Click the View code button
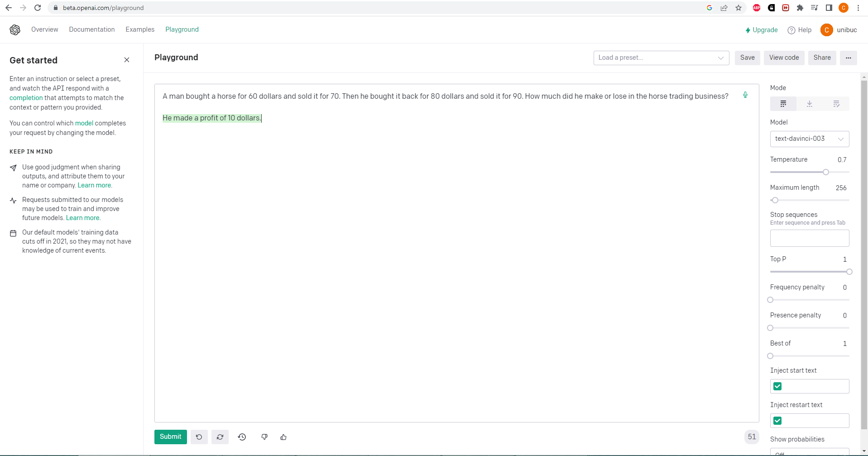This screenshot has width=868, height=456. 784,58
